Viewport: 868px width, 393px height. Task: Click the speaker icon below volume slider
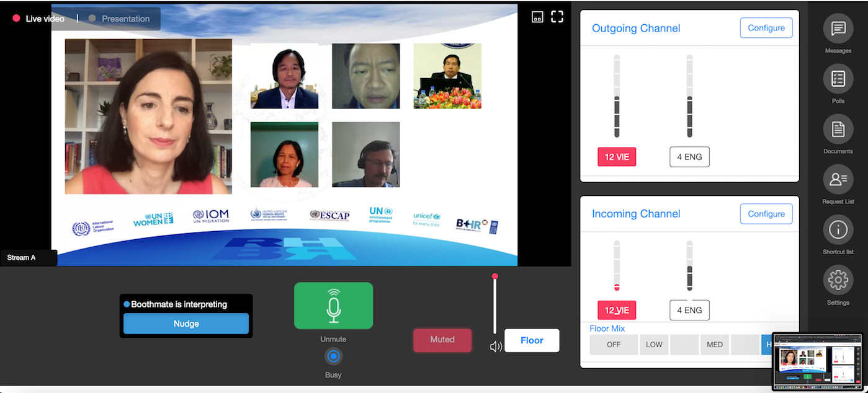[x=496, y=347]
